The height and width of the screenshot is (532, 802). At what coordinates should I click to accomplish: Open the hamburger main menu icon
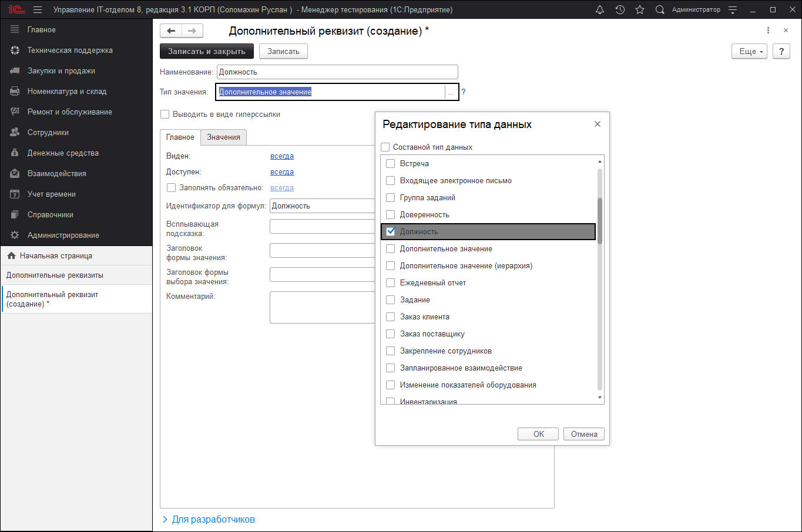(x=38, y=10)
